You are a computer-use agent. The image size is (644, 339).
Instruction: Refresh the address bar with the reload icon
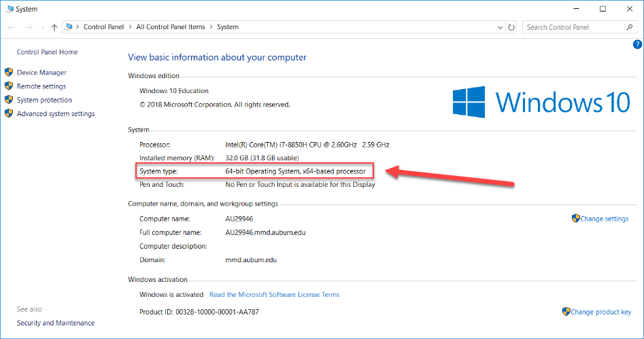point(511,27)
